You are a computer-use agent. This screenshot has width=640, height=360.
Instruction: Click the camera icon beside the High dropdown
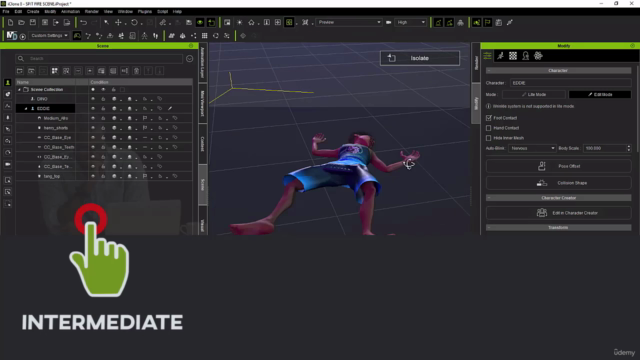(389, 22)
